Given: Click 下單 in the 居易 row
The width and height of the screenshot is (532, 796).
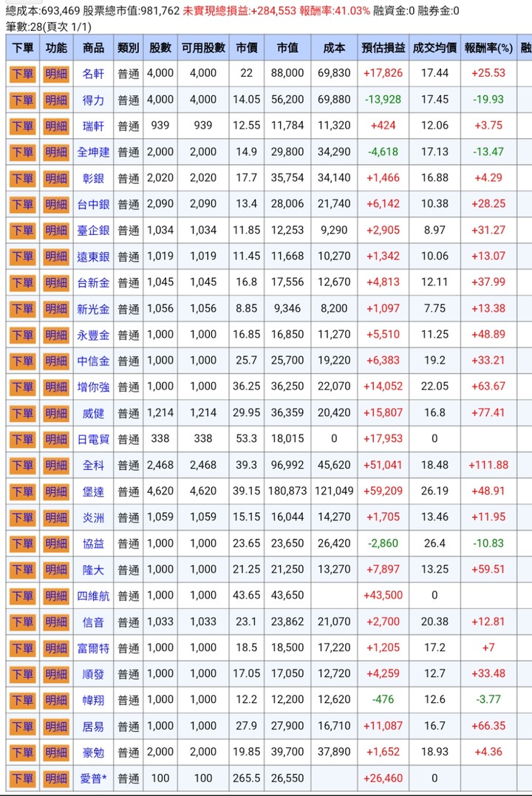Looking at the screenshot, I should click(x=22, y=727).
